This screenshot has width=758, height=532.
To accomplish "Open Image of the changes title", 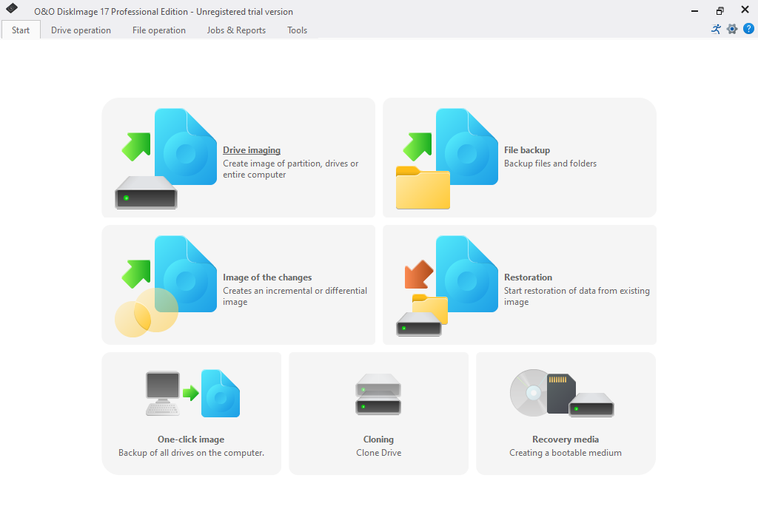I will click(267, 277).
